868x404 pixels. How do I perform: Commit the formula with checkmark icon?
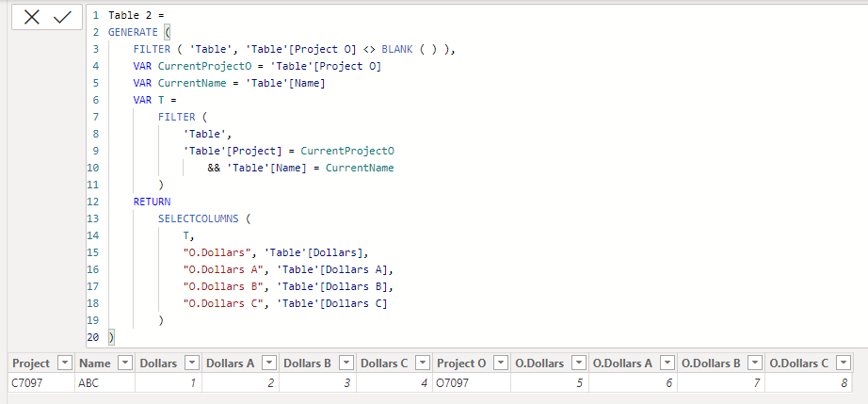pos(62,17)
